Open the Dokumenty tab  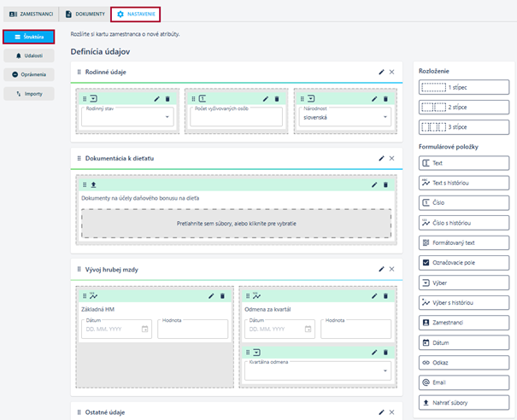[x=85, y=15]
